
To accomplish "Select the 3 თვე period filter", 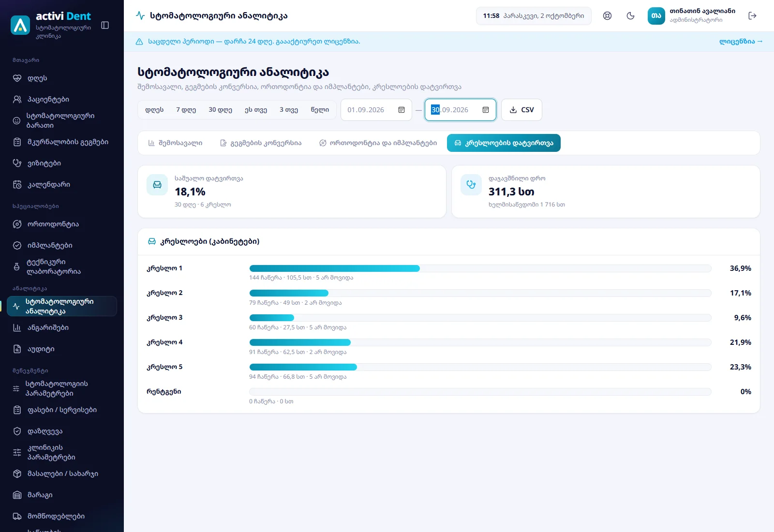I will pyautogui.click(x=289, y=110).
